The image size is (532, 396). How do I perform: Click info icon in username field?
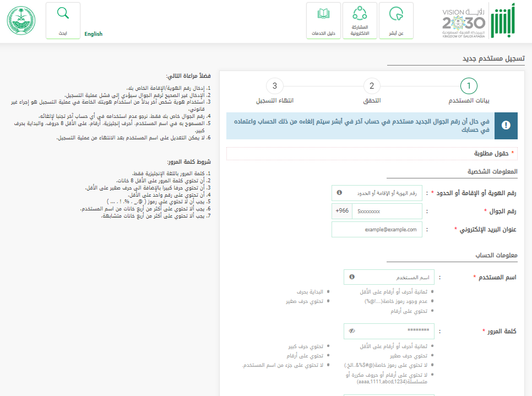(352, 277)
